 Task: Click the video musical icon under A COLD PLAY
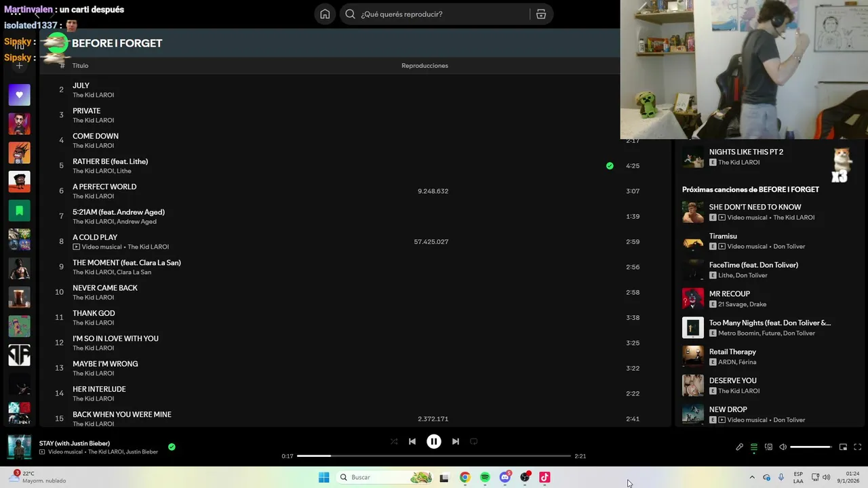tap(76, 247)
